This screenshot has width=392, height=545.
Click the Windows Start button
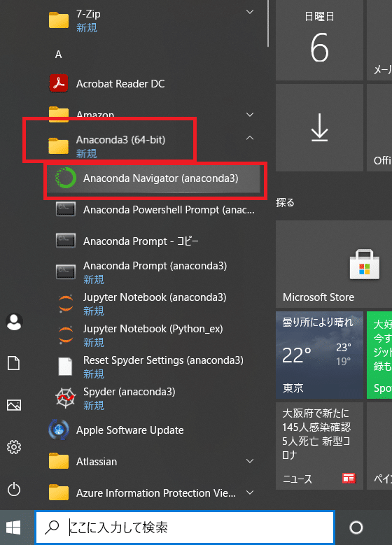pyautogui.click(x=14, y=528)
